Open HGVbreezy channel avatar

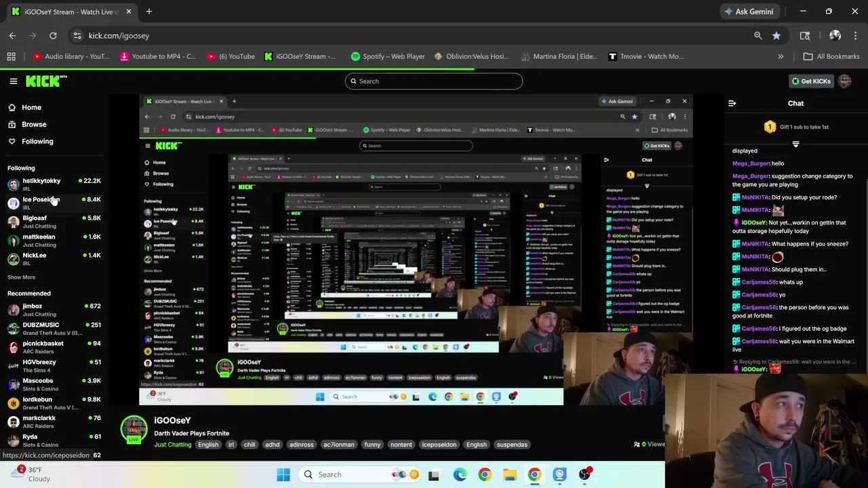(13, 366)
